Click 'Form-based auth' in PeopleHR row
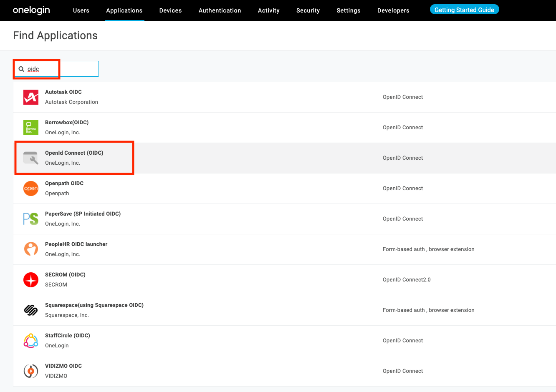The width and height of the screenshot is (556, 392). point(404,249)
